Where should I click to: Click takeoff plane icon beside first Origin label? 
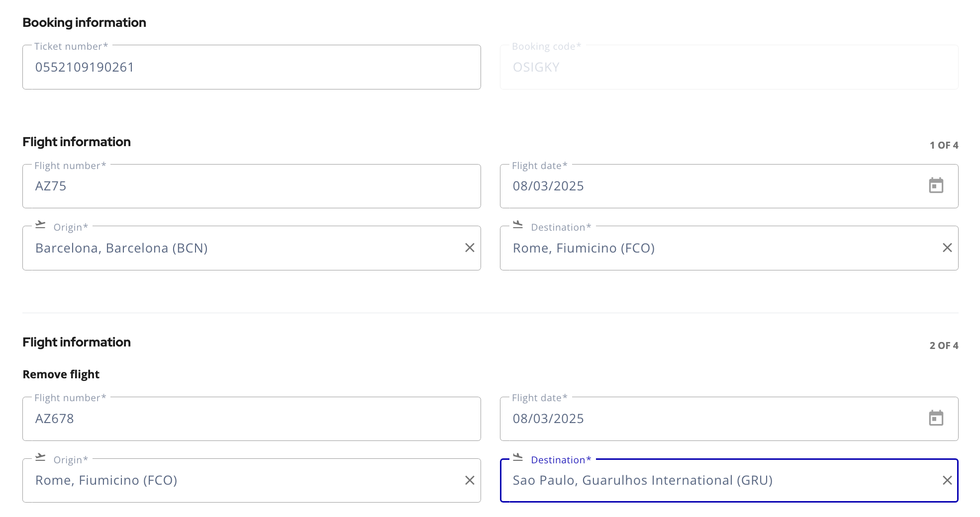pyautogui.click(x=40, y=225)
